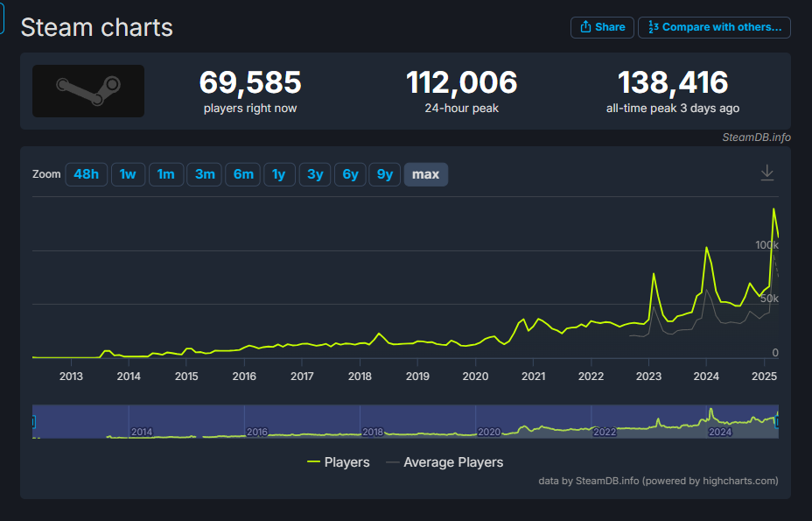Click the 100k y-axis label
This screenshot has width=812, height=521.
(766, 244)
